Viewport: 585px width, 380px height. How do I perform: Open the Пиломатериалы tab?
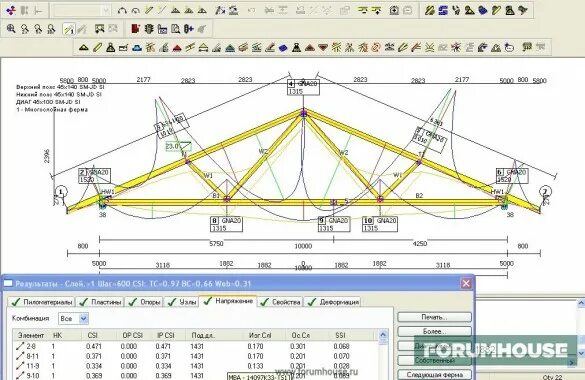[41, 302]
